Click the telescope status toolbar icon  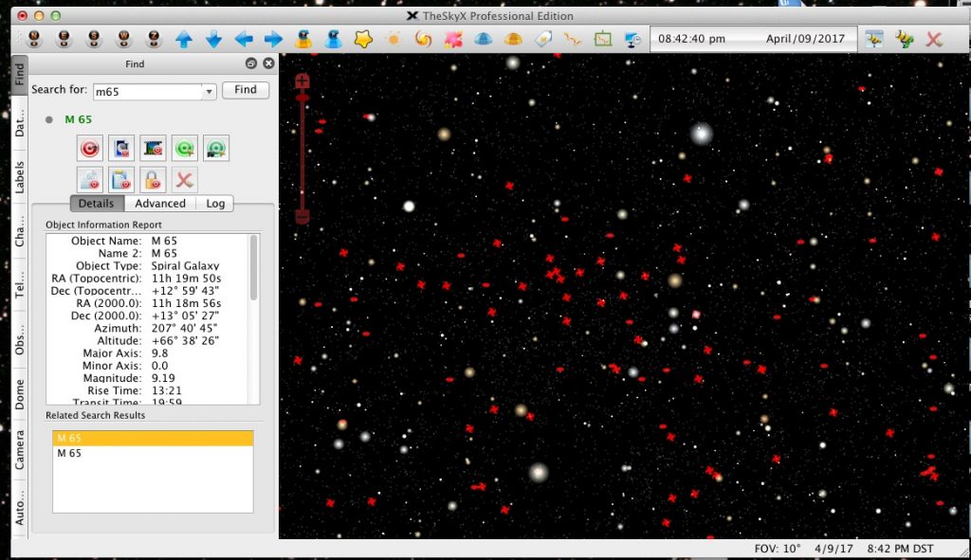click(632, 39)
